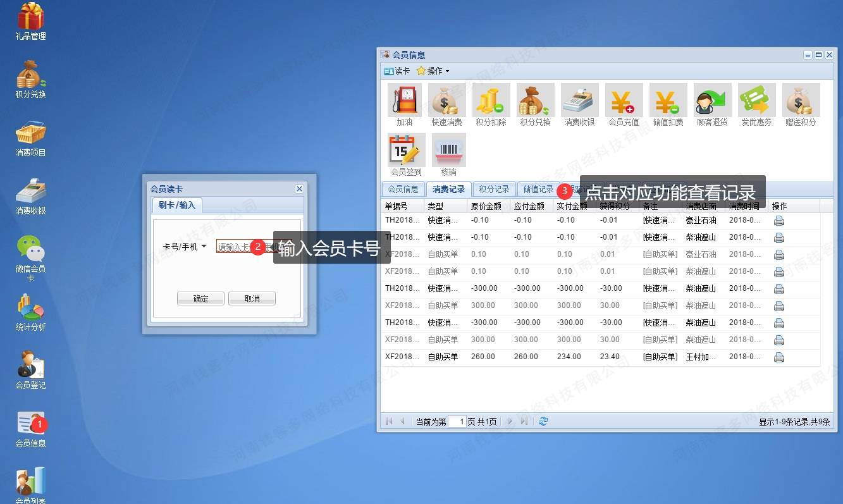This screenshot has width=843, height=504.
Task: Go to the first page of records
Action: point(389,421)
